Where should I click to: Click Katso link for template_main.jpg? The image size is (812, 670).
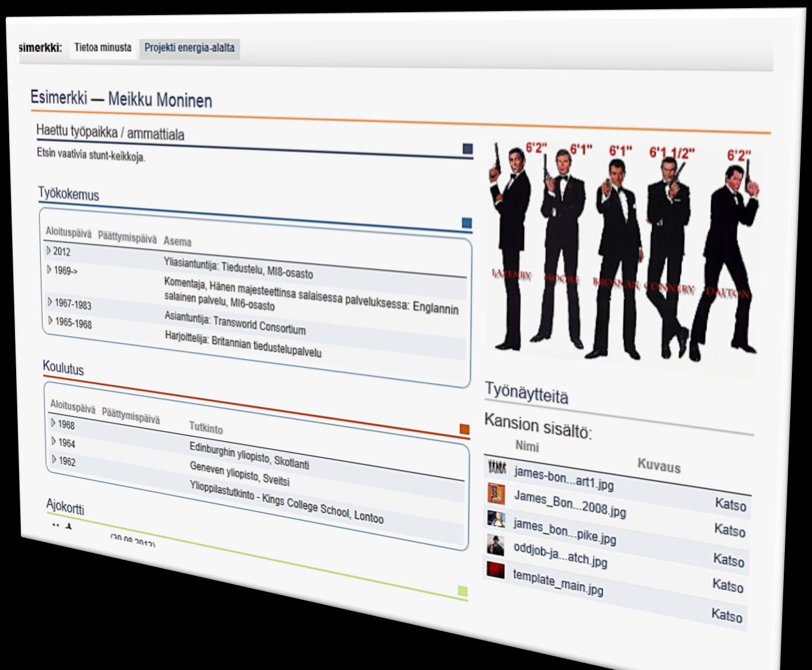(x=727, y=615)
